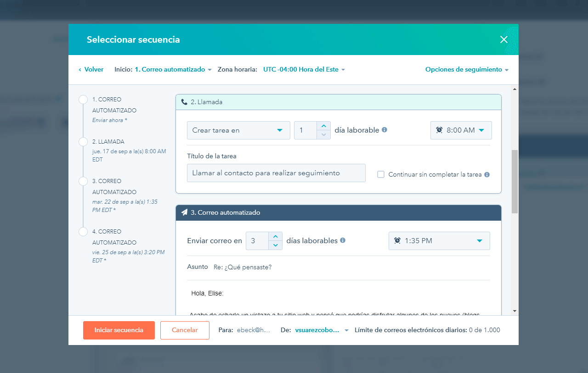The width and height of the screenshot is (588, 373).
Task: Click the email body greeting Hola, Elise:
Action: [207, 293]
